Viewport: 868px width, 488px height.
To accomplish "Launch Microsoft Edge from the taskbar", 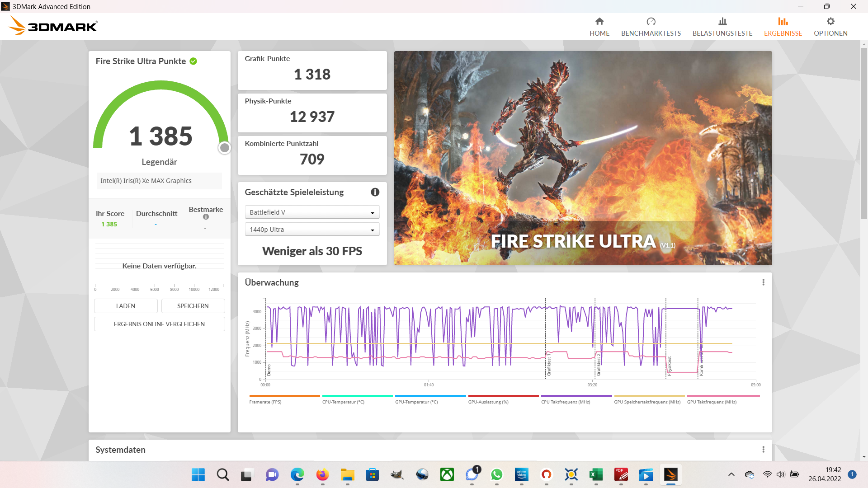I will point(297,474).
